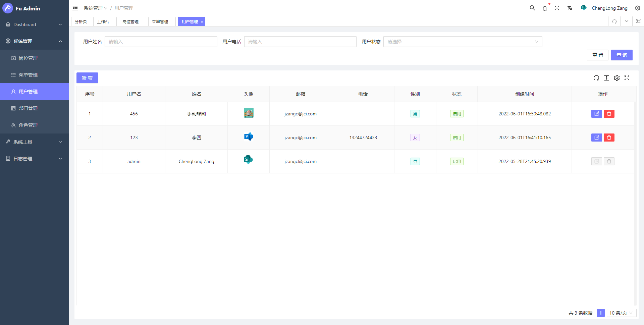Expand table to fullscreen
This screenshot has height=325, width=644.
pos(627,78)
